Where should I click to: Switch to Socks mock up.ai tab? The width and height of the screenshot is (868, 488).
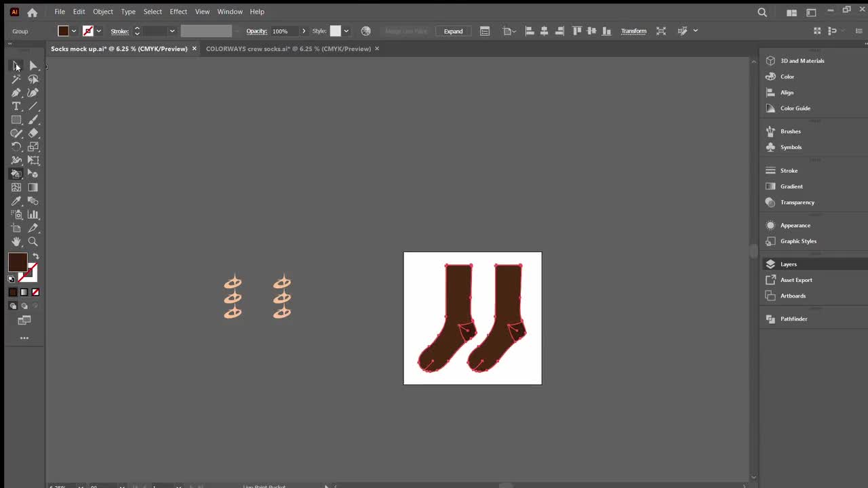coord(119,49)
